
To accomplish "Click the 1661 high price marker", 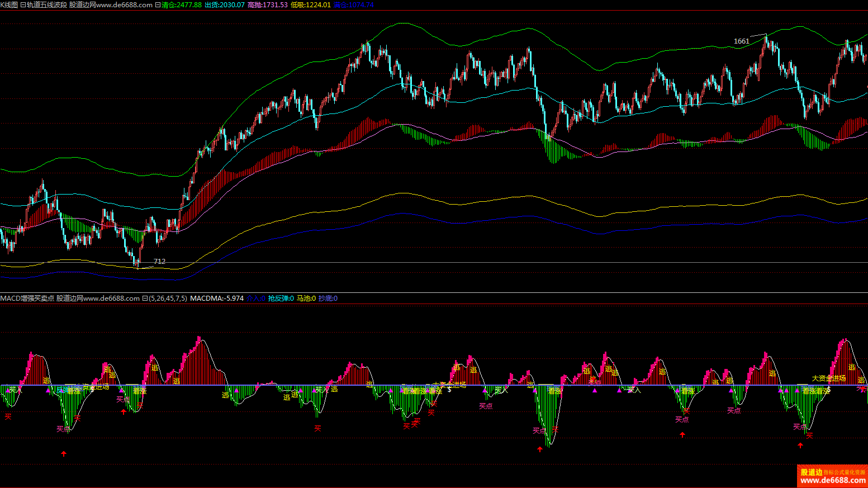I will [741, 41].
